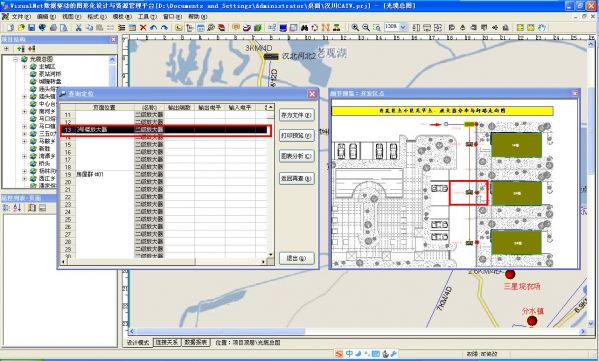Click the orange N toolbar icon
The width and height of the screenshot is (599, 361).
(325, 28)
